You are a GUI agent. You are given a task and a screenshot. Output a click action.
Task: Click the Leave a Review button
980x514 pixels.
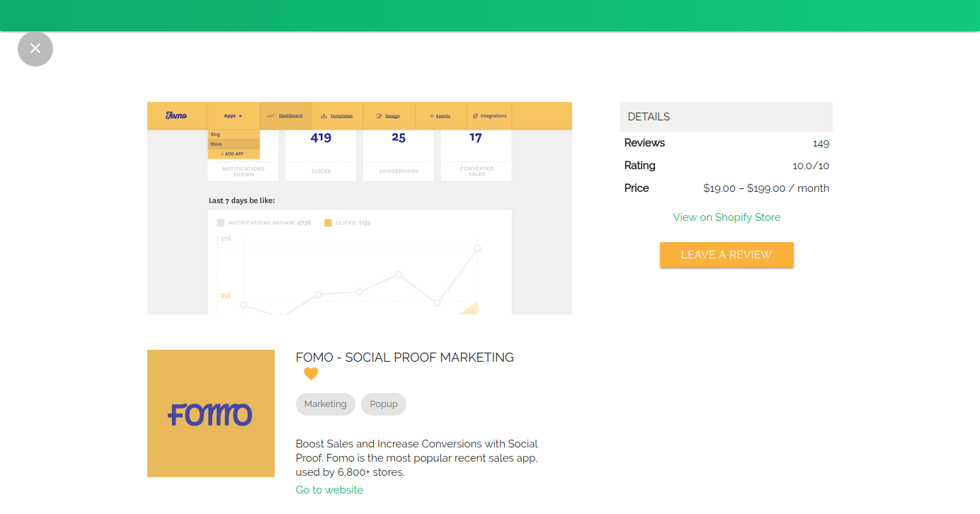tap(727, 255)
